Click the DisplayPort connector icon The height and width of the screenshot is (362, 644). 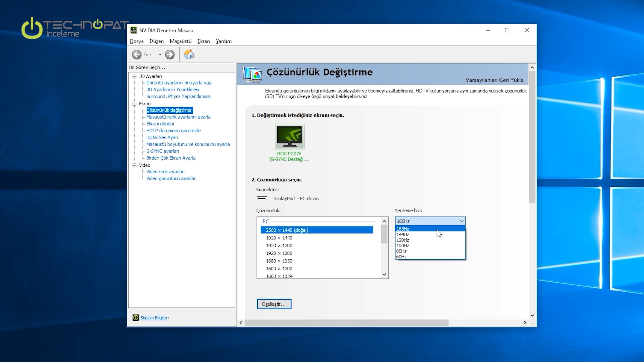point(262,198)
